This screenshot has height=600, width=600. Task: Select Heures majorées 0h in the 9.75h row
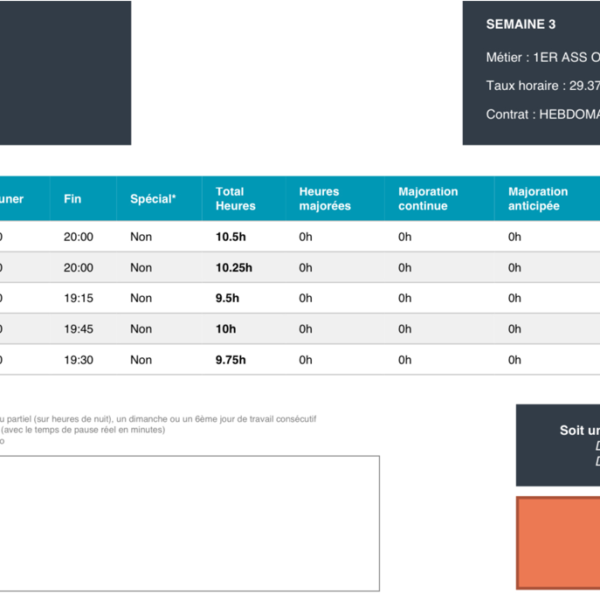305,360
